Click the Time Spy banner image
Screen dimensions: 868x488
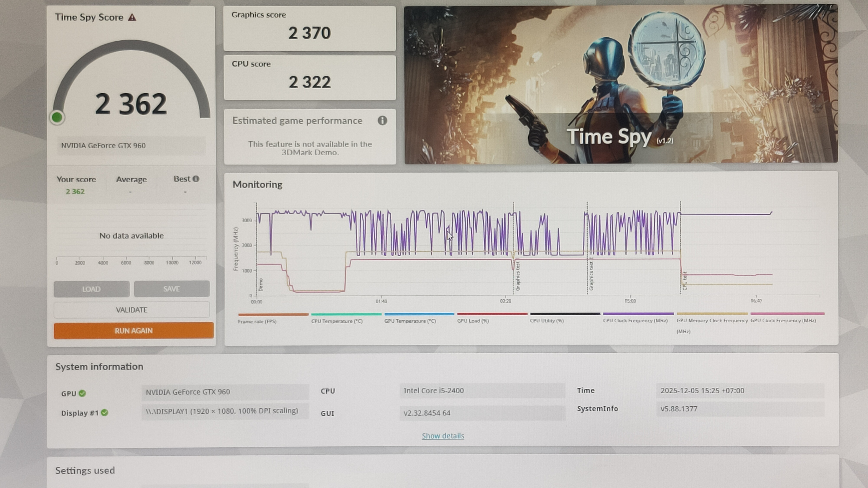point(621,84)
